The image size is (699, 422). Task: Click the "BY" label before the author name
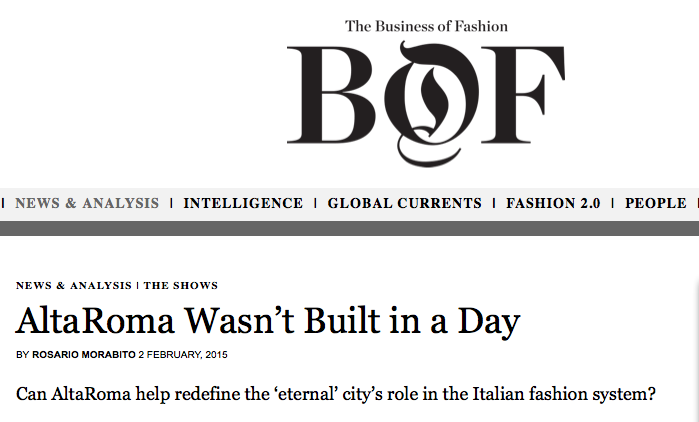pyautogui.click(x=23, y=355)
